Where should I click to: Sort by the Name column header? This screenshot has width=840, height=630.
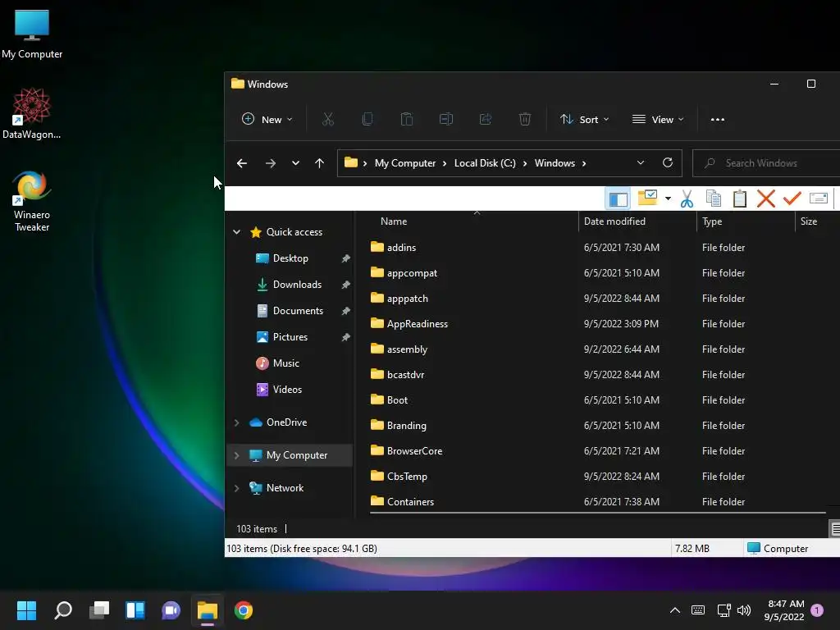tap(394, 221)
